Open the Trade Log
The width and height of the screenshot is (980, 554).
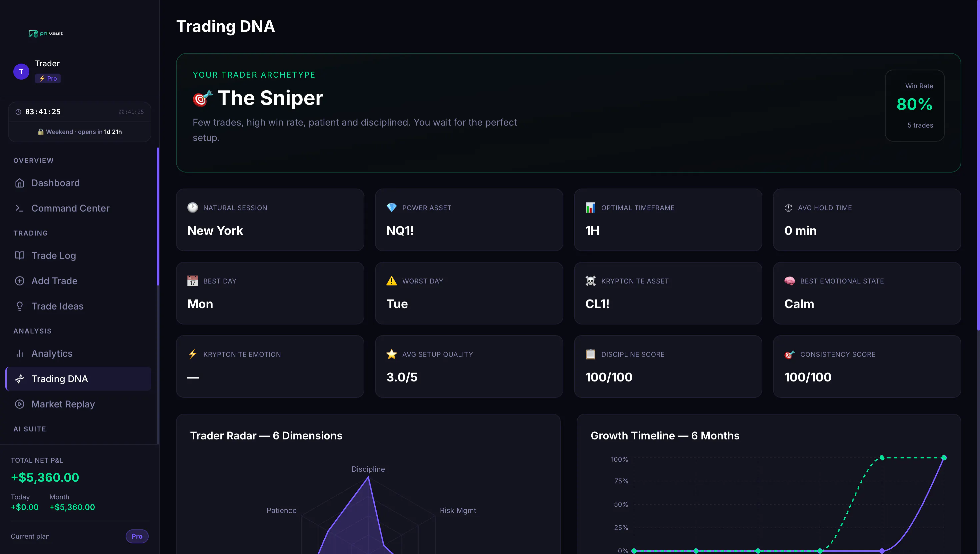point(79,255)
